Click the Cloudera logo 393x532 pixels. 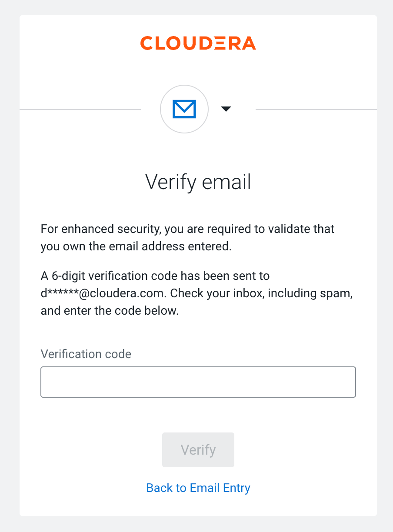pos(198,43)
